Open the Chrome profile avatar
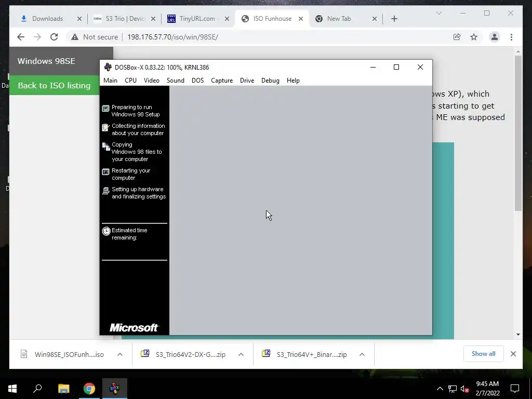The height and width of the screenshot is (399, 532). coord(495,37)
